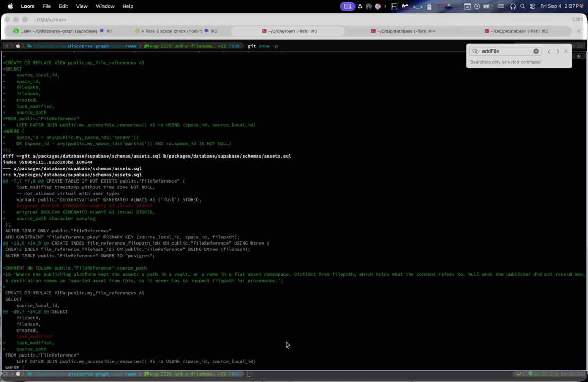
Task: Go to previous search match
Action: 549,51
